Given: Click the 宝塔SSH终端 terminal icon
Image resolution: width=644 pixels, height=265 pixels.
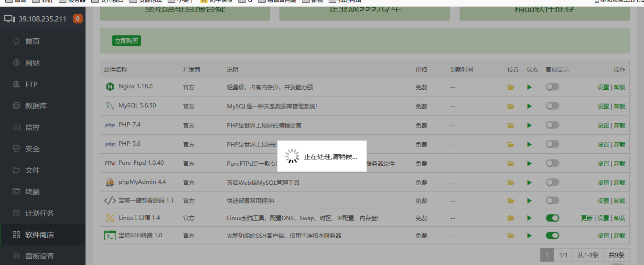Looking at the screenshot, I should pyautogui.click(x=110, y=235).
